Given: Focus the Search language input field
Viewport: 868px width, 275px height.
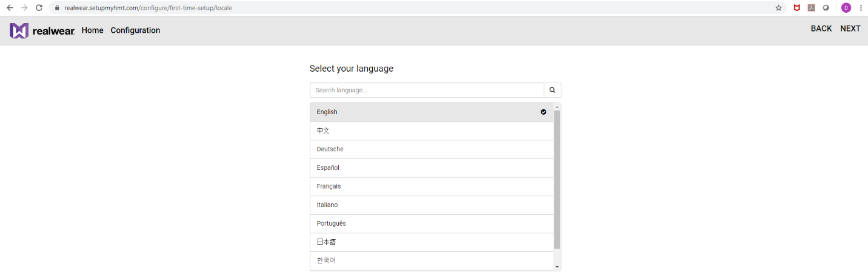Looking at the screenshot, I should click(x=427, y=90).
